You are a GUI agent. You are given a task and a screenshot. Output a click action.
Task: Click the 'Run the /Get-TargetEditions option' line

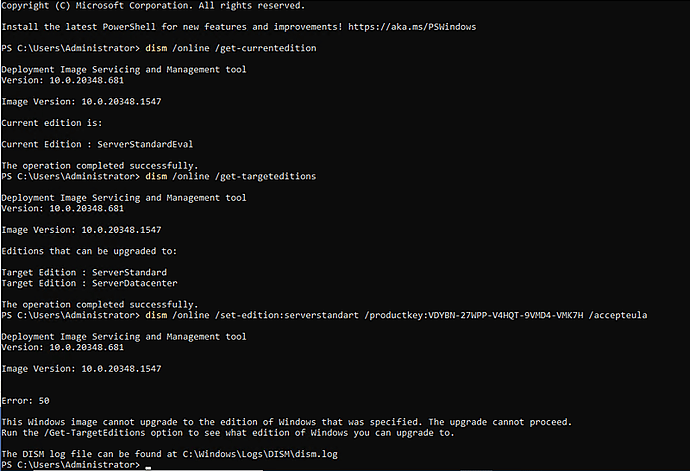[228, 433]
